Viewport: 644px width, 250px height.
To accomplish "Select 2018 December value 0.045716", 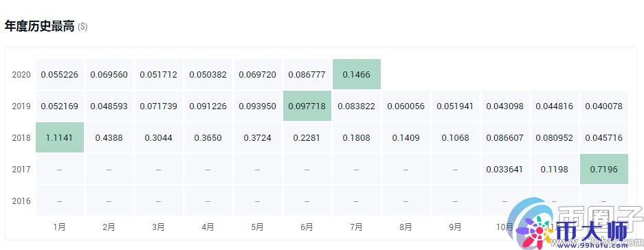I will click(603, 137).
